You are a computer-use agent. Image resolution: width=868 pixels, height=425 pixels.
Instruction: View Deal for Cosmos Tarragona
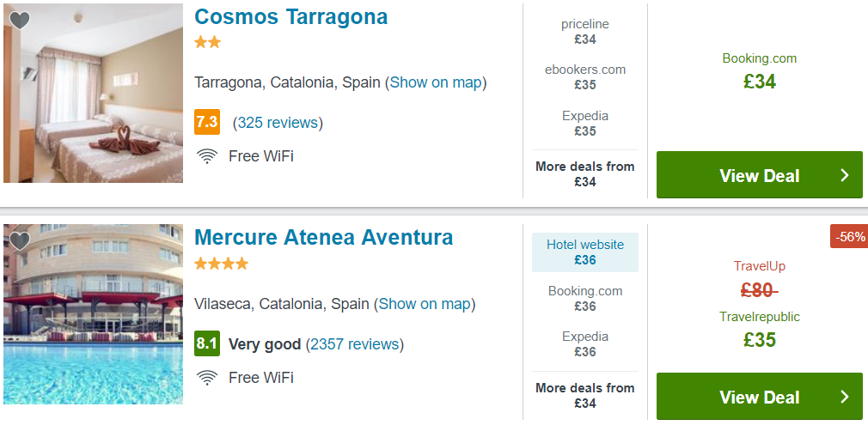click(x=760, y=175)
